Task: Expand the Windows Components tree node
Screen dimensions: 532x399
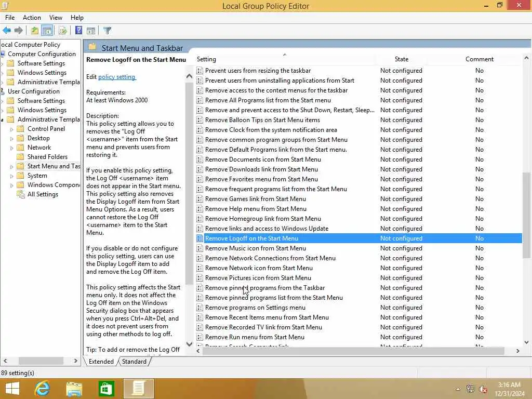Action: [x=12, y=185]
